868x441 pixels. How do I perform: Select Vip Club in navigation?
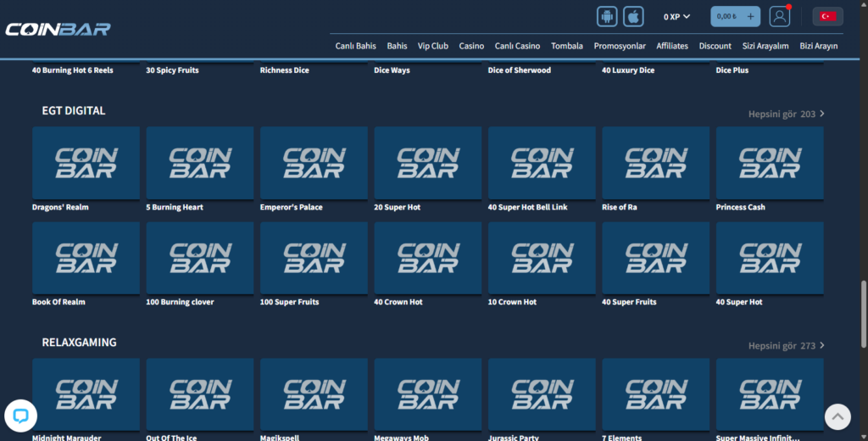pyautogui.click(x=433, y=46)
